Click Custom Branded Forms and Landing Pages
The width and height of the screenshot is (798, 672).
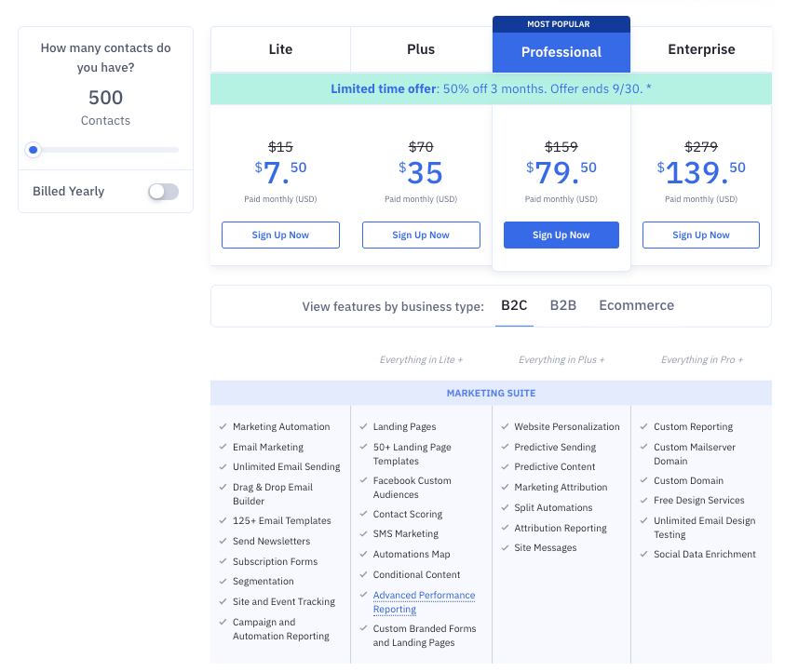coord(425,636)
